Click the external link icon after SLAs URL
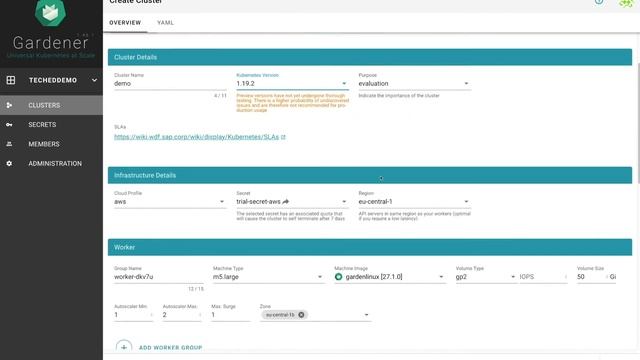This screenshot has width=640, height=360. 283,137
